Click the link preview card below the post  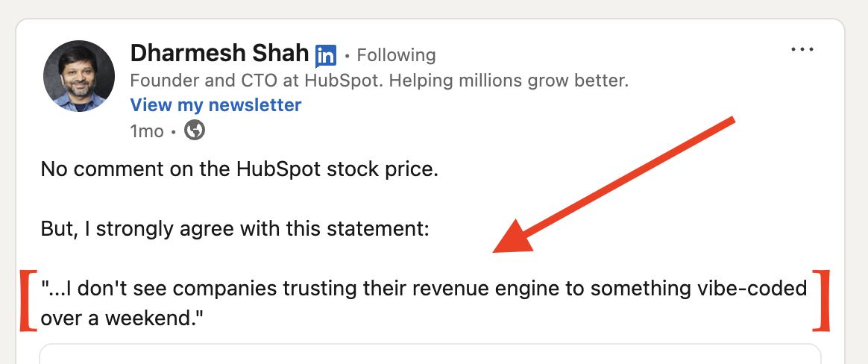click(x=430, y=354)
